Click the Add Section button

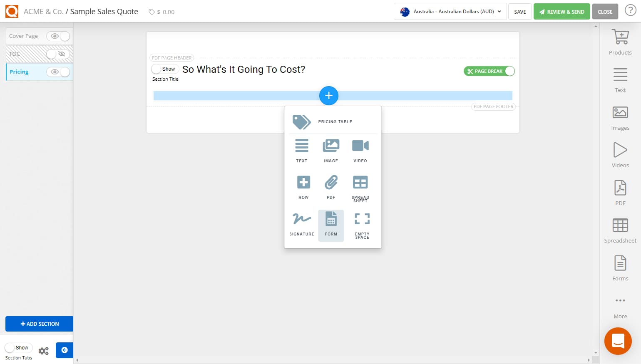tap(39, 324)
